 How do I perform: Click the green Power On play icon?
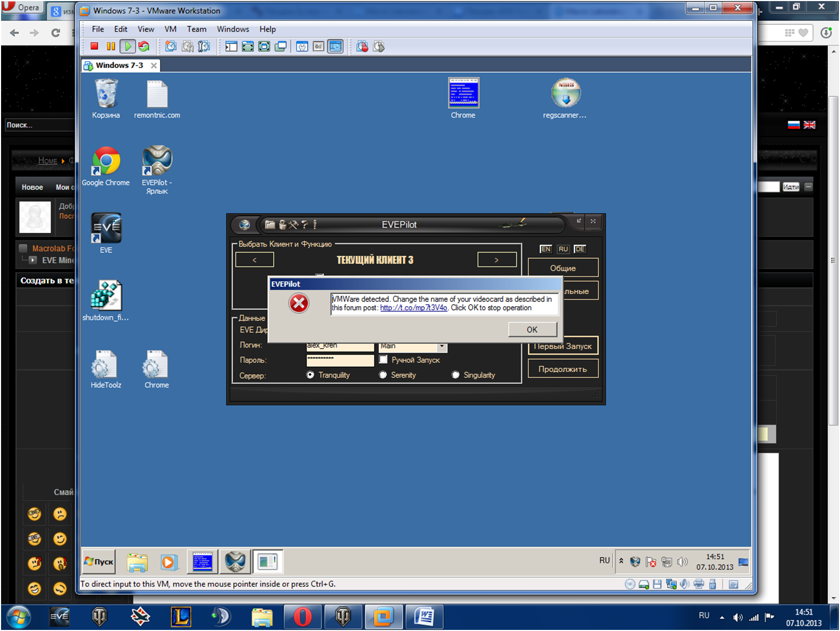[x=128, y=46]
